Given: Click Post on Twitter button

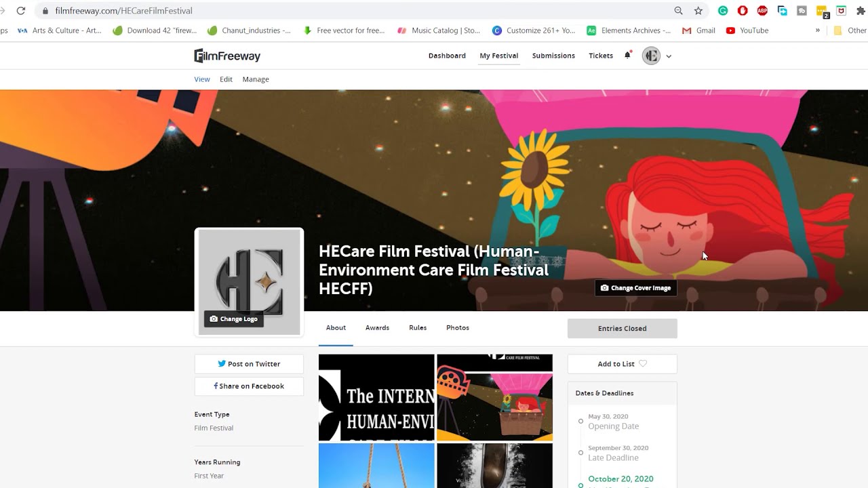Looking at the screenshot, I should [x=249, y=364].
